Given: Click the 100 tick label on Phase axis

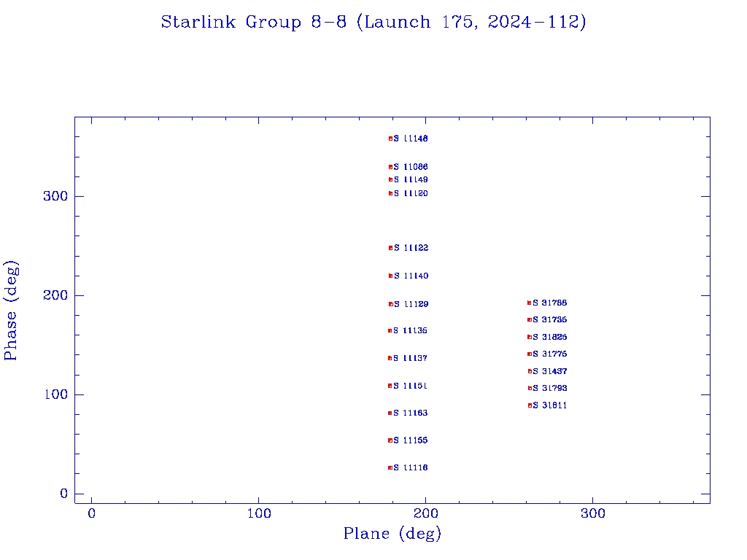Looking at the screenshot, I should tap(55, 394).
